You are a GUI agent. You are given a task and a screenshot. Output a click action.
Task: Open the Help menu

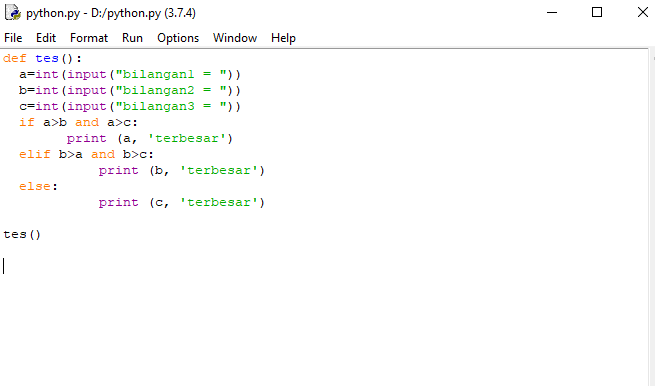[x=283, y=38]
